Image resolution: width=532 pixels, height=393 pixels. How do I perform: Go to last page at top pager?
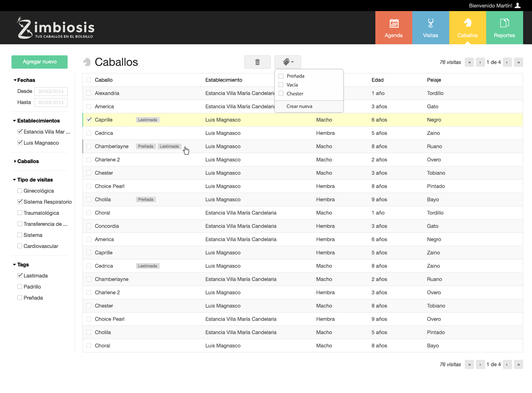518,62
